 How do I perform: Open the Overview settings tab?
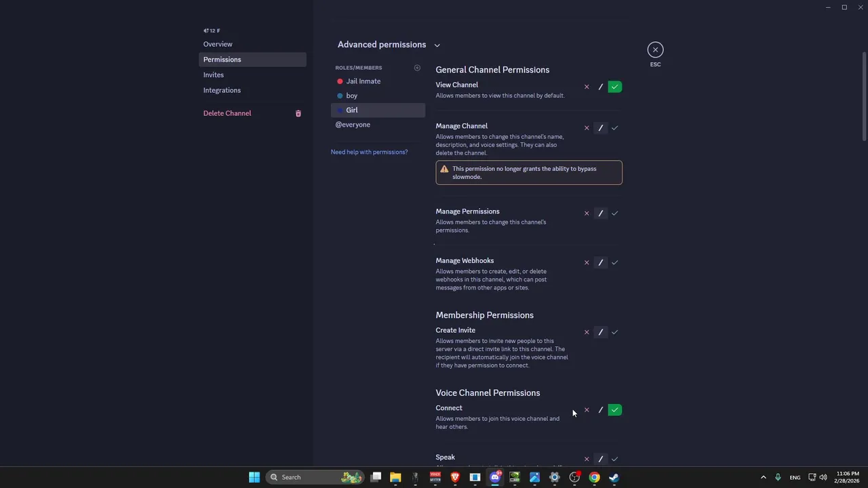[252, 44]
